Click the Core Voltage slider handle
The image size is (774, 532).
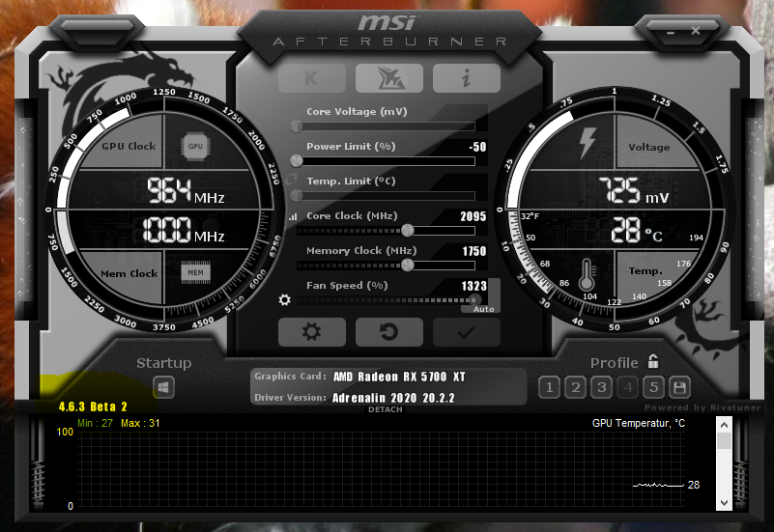[297, 126]
